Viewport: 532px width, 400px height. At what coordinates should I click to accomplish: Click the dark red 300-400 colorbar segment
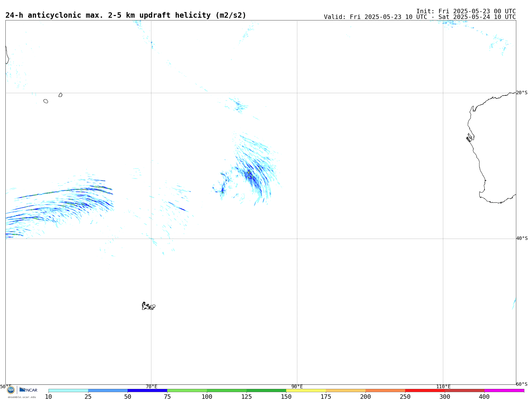[465, 391]
